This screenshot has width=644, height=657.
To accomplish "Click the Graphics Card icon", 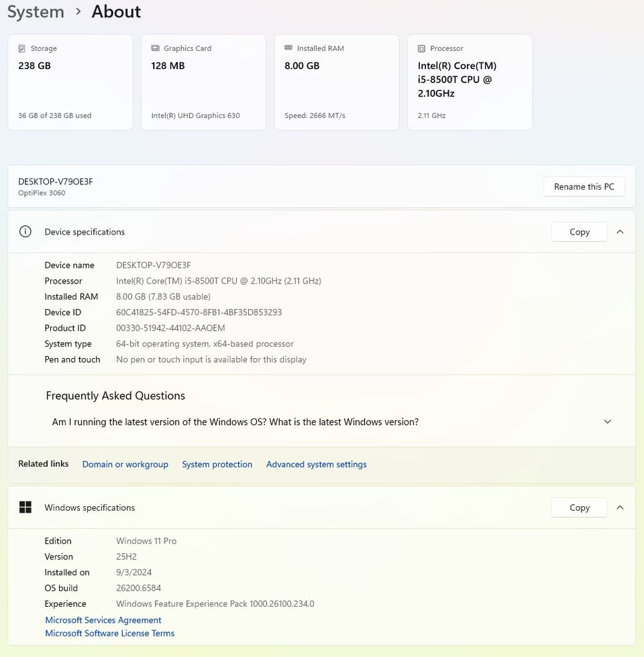I will 156,48.
